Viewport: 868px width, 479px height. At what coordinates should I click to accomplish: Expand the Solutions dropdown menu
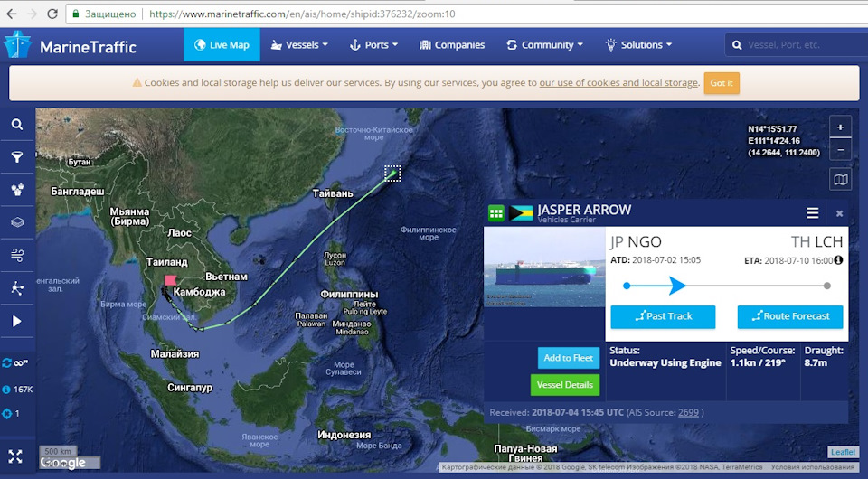(x=638, y=45)
